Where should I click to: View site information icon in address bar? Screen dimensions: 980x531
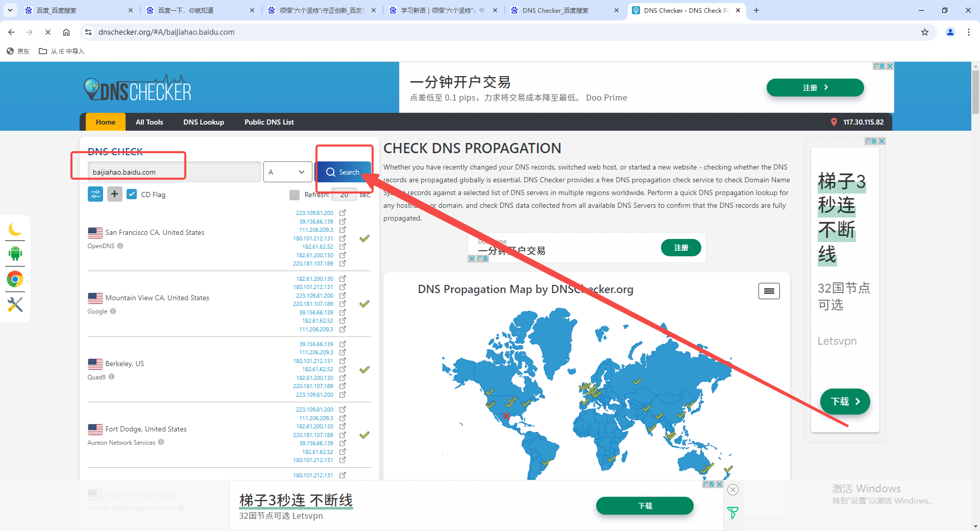tap(88, 32)
